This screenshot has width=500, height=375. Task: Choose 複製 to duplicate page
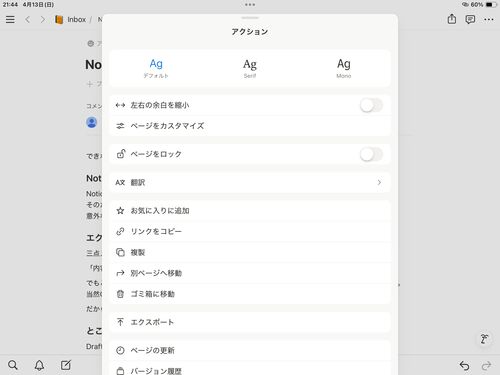(x=250, y=252)
